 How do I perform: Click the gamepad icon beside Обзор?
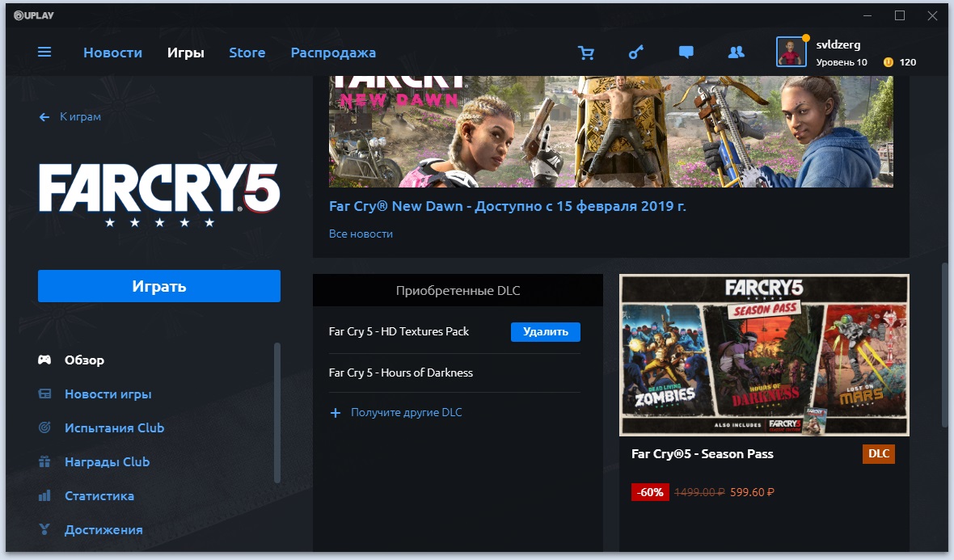pyautogui.click(x=44, y=360)
